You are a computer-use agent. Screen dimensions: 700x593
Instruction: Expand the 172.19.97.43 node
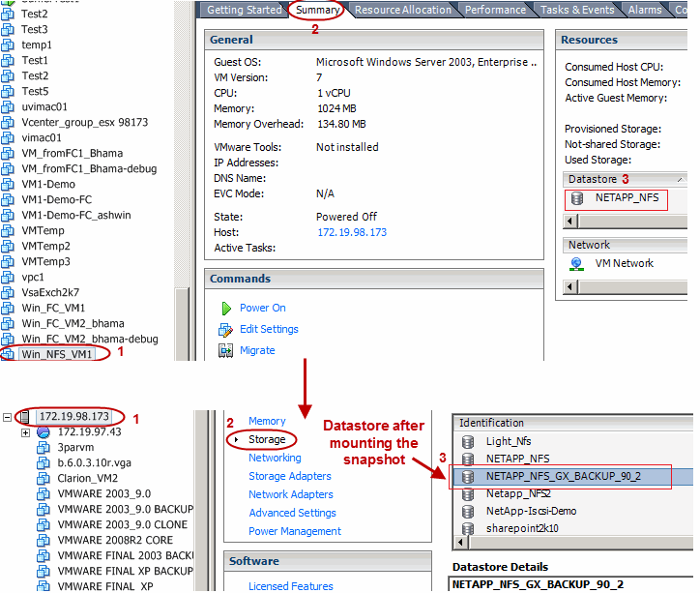point(25,432)
